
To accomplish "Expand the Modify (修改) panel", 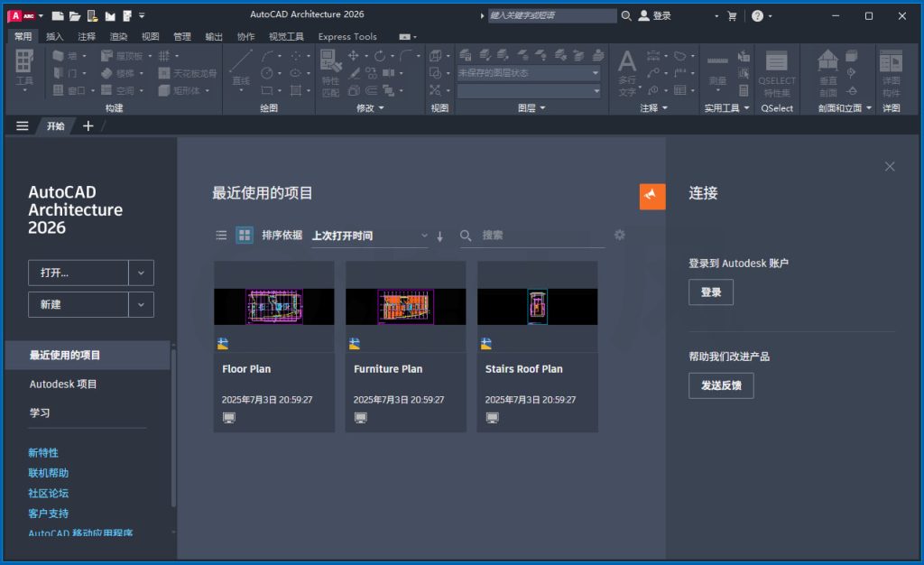I will click(370, 107).
